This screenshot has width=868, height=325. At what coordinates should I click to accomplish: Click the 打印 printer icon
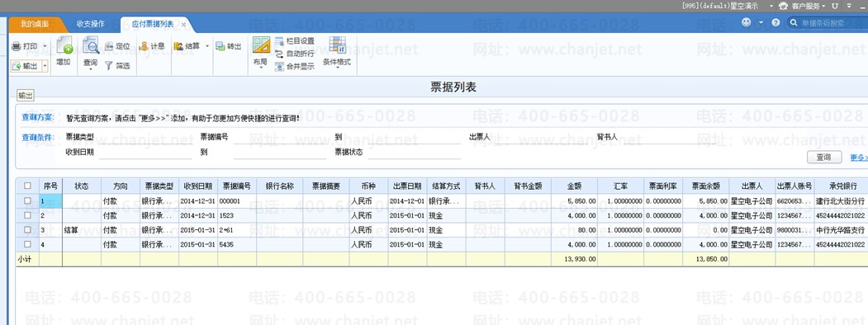click(17, 46)
